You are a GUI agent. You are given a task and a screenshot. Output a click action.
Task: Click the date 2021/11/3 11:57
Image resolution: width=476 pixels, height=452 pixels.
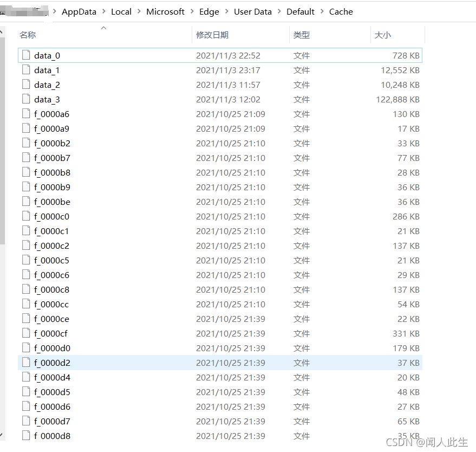point(228,85)
